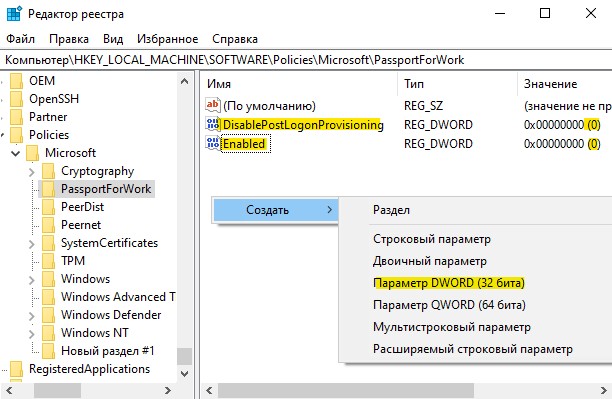Click the TPM folder icon
Image resolution: width=612 pixels, height=399 pixels.
point(48,261)
